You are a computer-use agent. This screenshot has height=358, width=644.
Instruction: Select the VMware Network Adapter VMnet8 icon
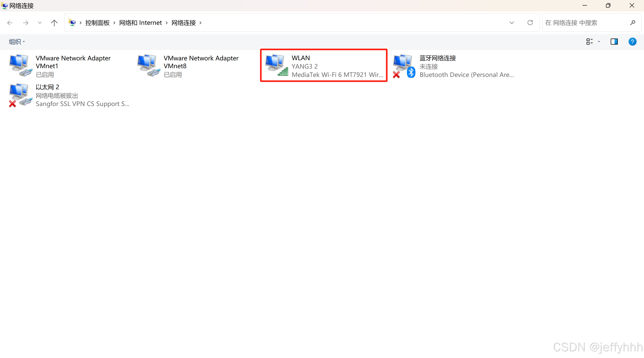pyautogui.click(x=149, y=66)
